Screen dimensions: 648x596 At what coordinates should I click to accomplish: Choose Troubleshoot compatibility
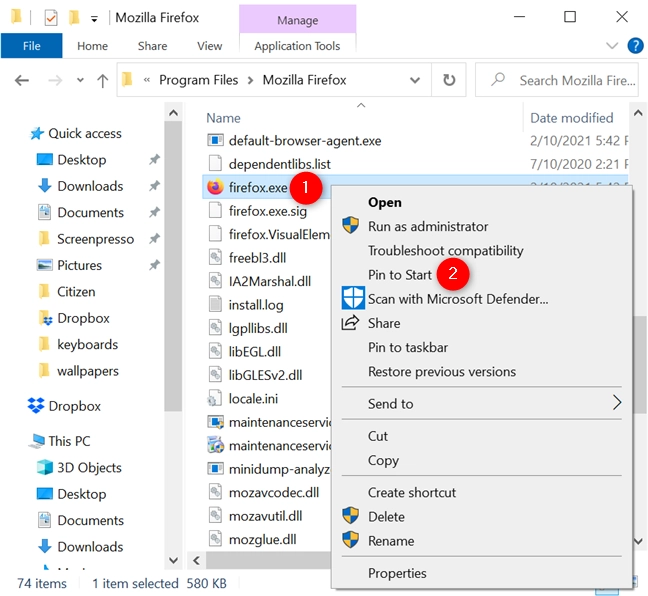pyautogui.click(x=446, y=250)
